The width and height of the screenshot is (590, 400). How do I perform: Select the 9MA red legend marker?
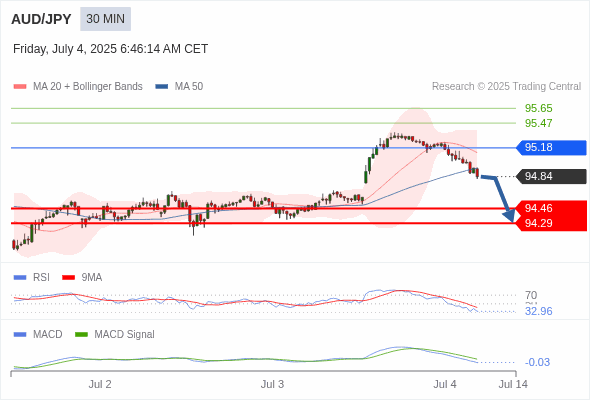[68, 278]
